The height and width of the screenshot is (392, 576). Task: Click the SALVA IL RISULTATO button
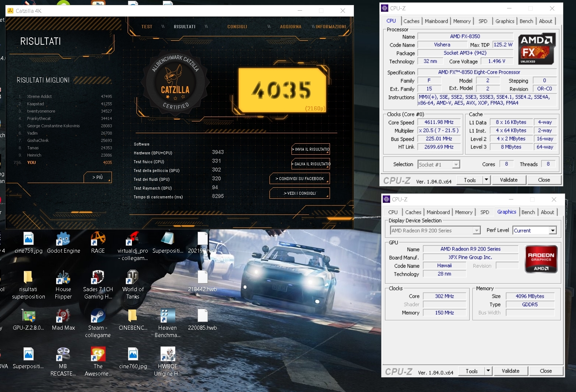311,164
